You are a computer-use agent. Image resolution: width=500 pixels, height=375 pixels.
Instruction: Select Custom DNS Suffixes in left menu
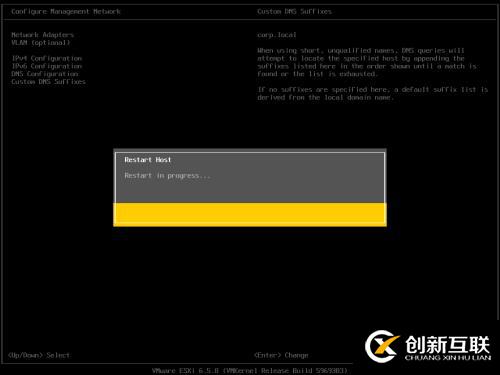(x=48, y=82)
